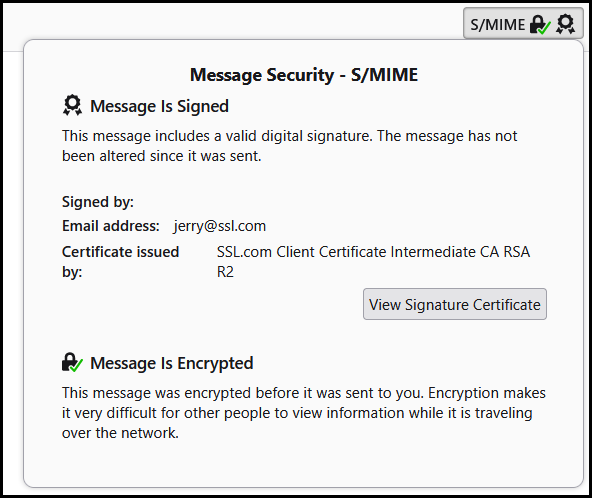Click the padlock icon beside Message Is Encrypted
Image resolution: width=592 pixels, height=498 pixels.
coord(72,362)
